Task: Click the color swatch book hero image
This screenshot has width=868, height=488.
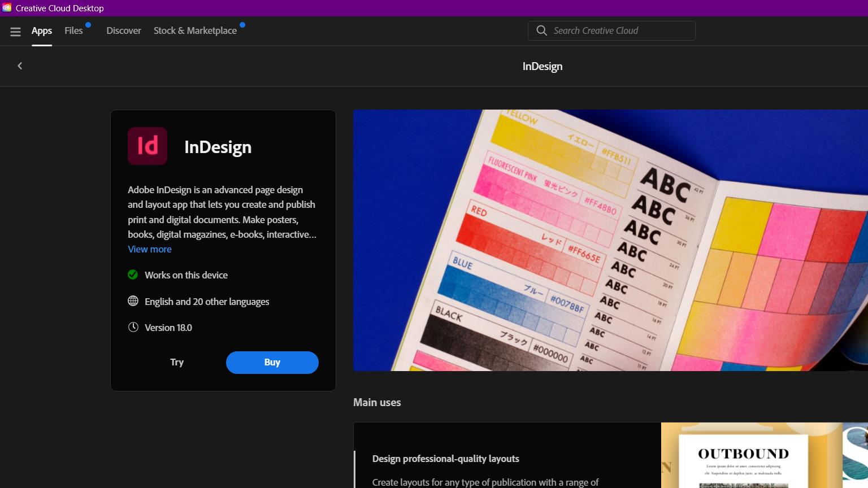Action: coord(610,240)
